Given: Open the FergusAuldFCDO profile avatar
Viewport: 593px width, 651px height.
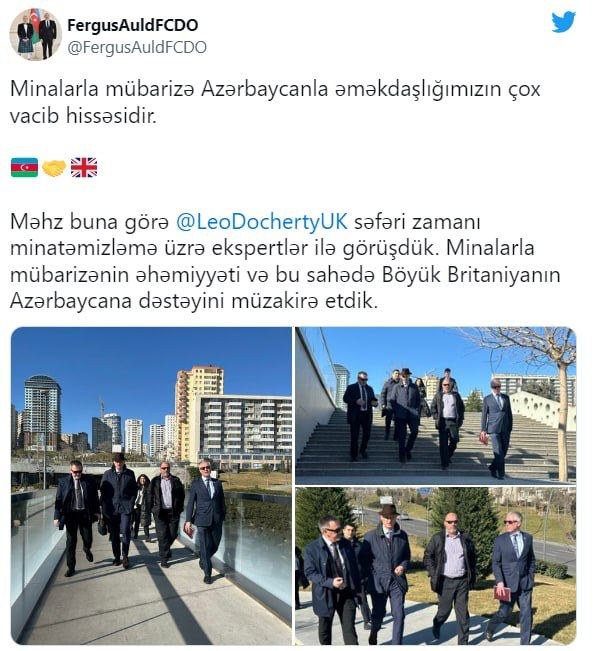Looking at the screenshot, I should [36, 34].
